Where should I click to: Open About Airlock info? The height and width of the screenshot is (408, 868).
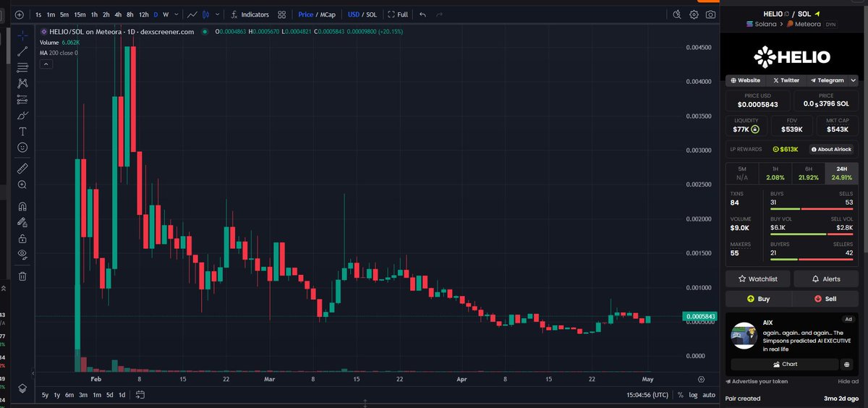pos(833,149)
